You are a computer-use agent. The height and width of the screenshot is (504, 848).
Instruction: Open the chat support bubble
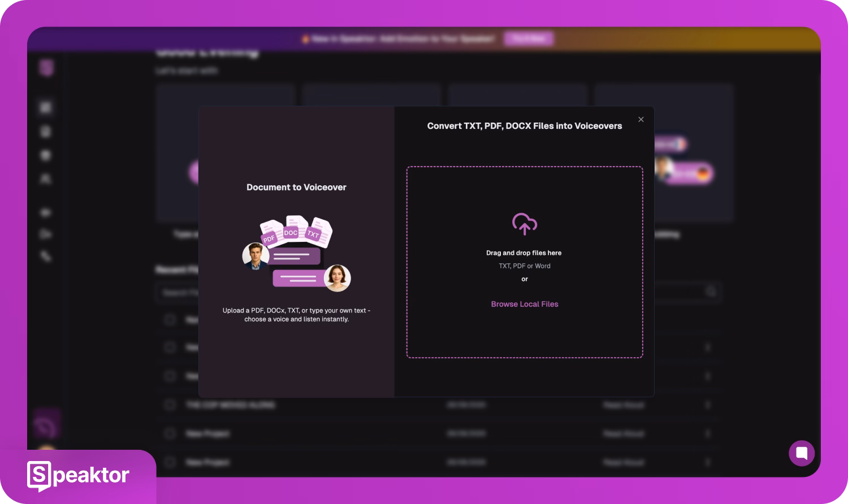pos(801,453)
